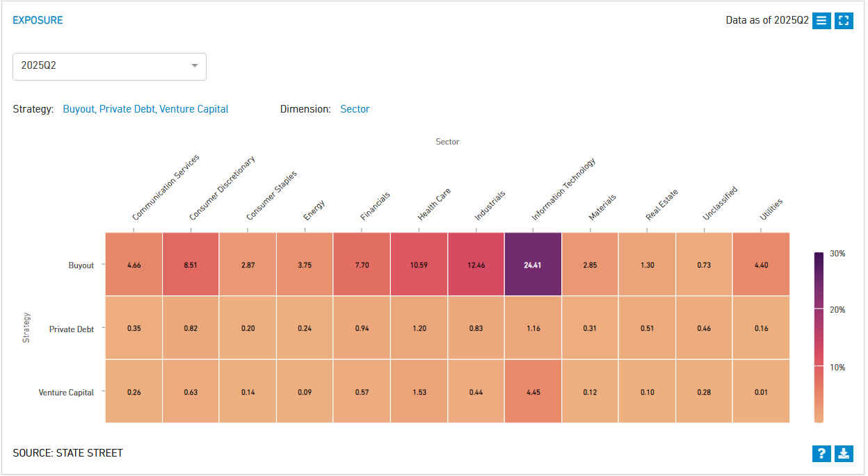Open the help question mark icon
The height and width of the screenshot is (476, 868).
coord(821,454)
